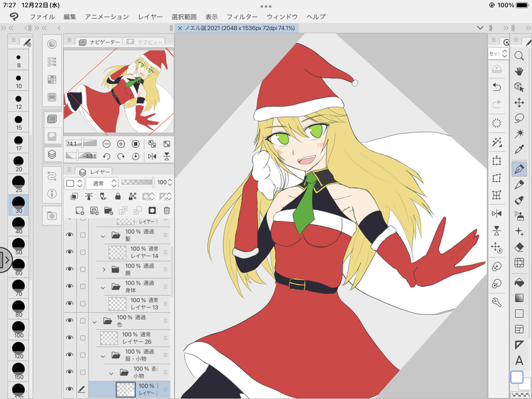
Task: Select the Fill bucket tool
Action: coord(519,282)
